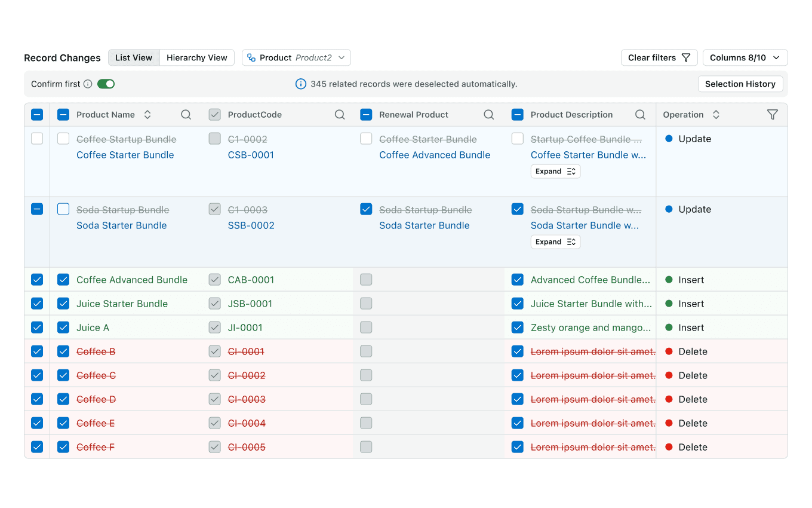Click the Zesty orange and mango description
This screenshot has width=812, height=508.
(590, 328)
